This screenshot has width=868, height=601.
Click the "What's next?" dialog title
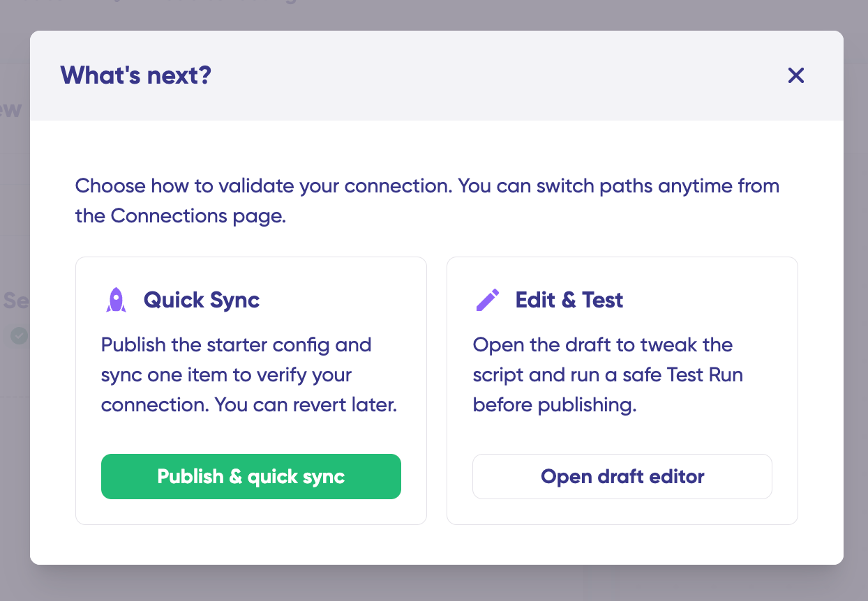pos(135,75)
